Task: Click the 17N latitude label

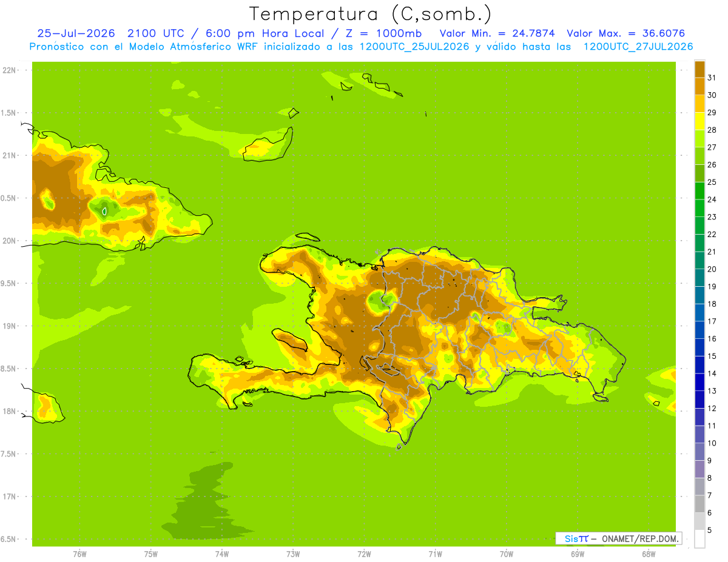Action: point(9,497)
